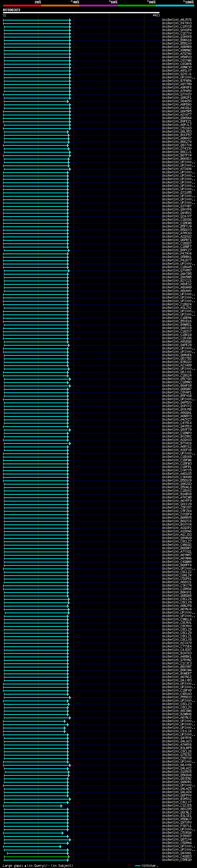The height and width of the screenshot is (868, 197).
Task: Click the Large gaps legend text
Action: pos(38,866)
